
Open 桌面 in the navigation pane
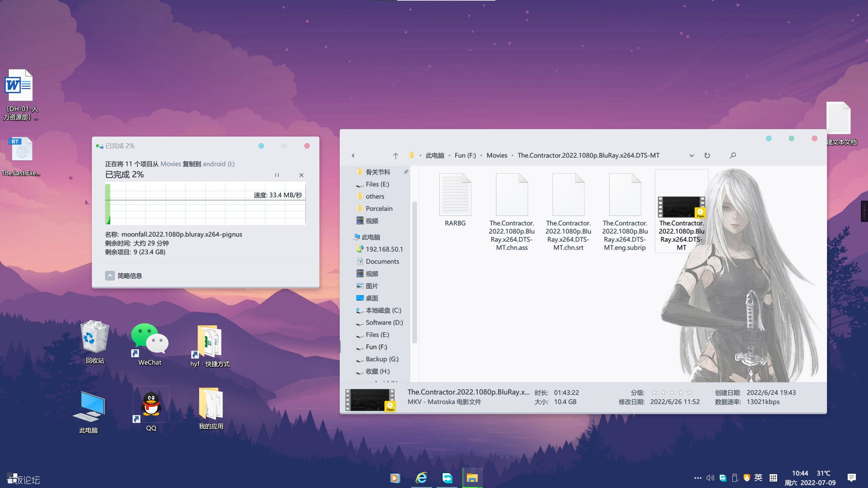coord(372,298)
